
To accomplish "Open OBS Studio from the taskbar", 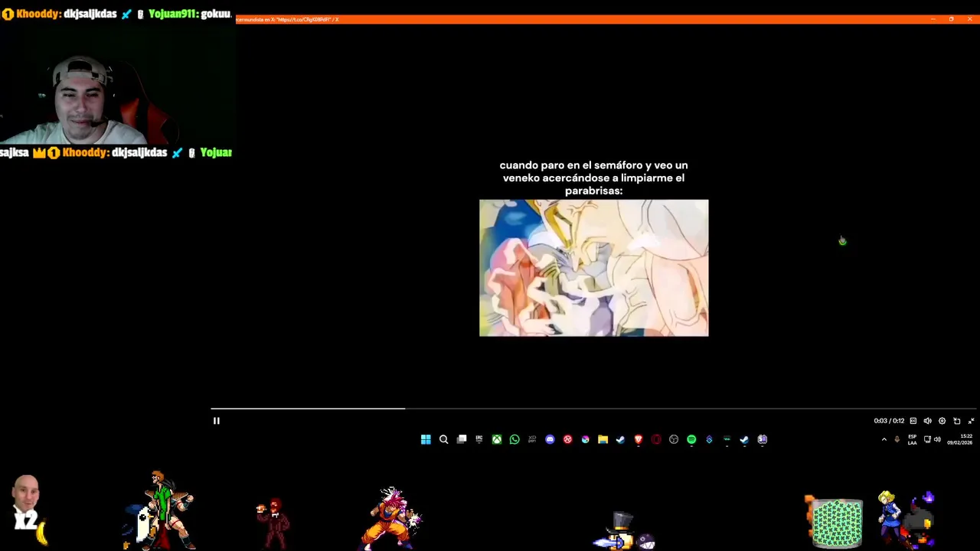I will 674,439.
